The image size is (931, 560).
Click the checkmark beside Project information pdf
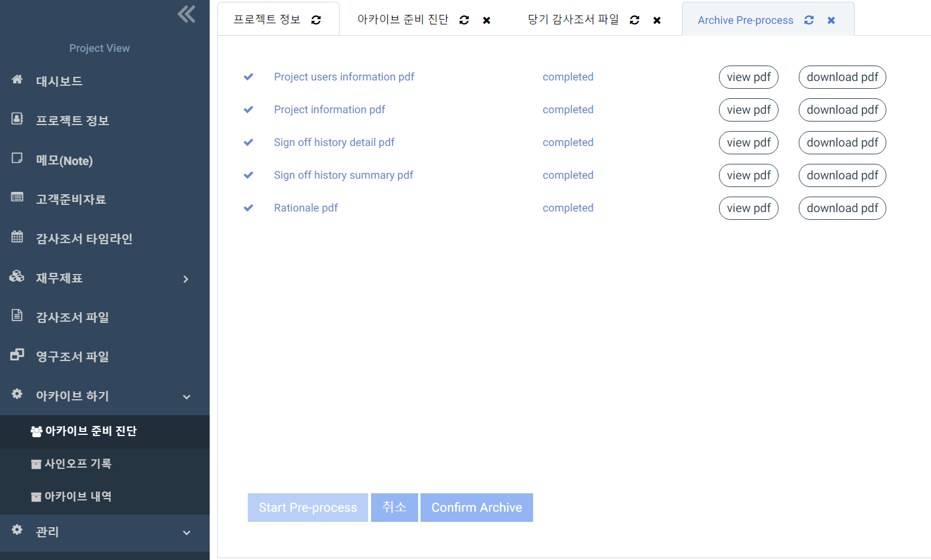(248, 110)
